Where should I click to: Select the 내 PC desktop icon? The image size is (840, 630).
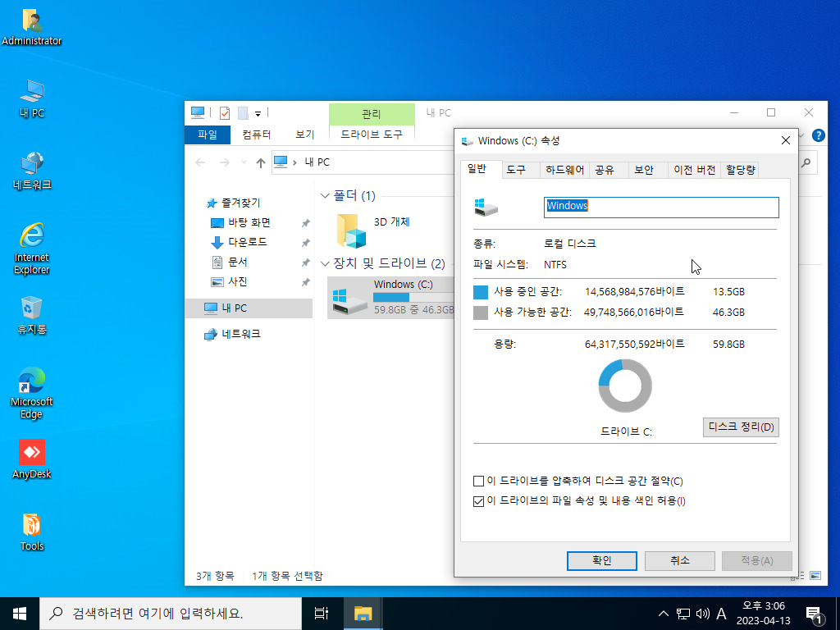(32, 98)
